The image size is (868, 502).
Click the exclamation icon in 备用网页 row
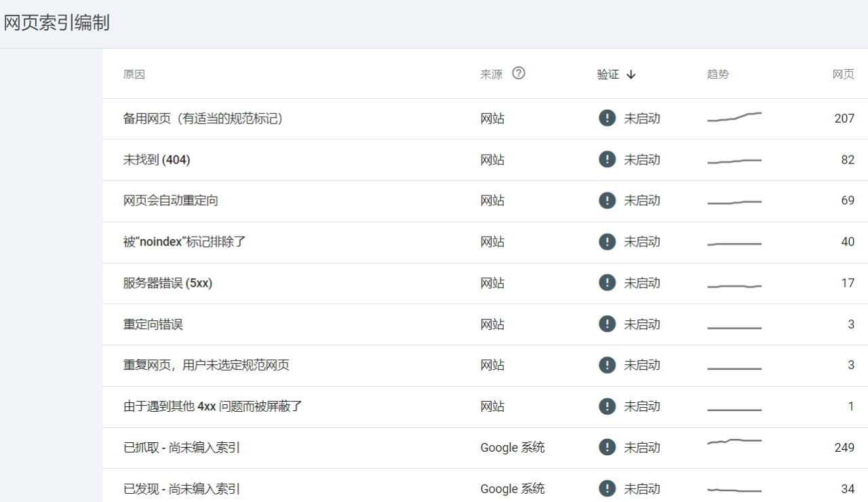pyautogui.click(x=607, y=118)
